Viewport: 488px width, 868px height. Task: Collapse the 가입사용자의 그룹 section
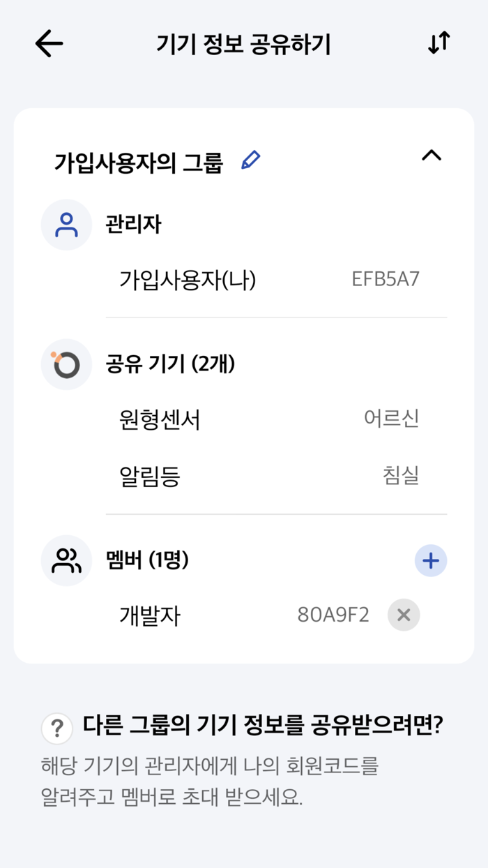tap(432, 156)
